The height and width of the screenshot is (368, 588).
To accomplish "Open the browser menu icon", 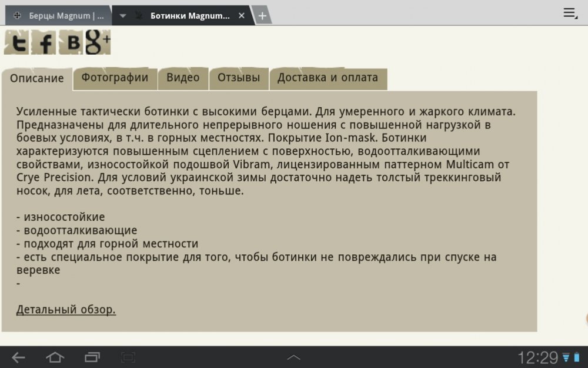I will [x=570, y=14].
